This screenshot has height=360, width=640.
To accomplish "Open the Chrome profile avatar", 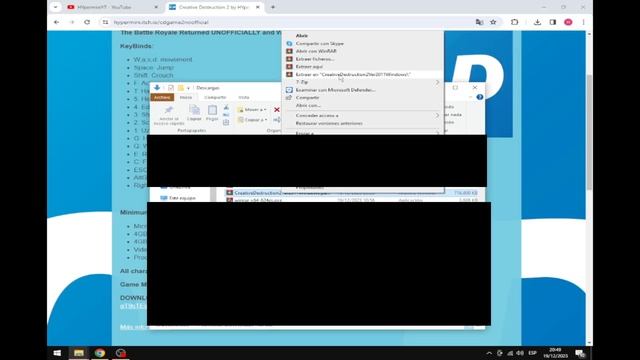I will pyautogui.click(x=568, y=22).
